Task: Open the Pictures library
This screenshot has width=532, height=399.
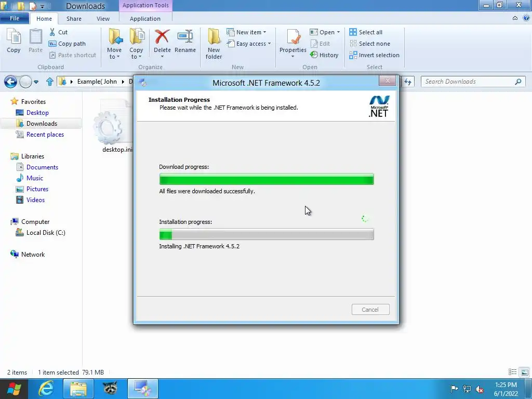Action: click(x=37, y=189)
